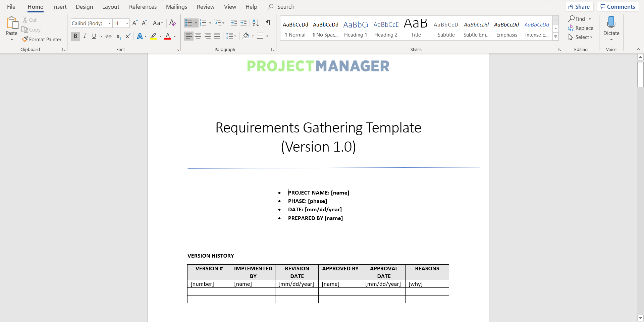Click the Paste clipboard icon

(12, 23)
